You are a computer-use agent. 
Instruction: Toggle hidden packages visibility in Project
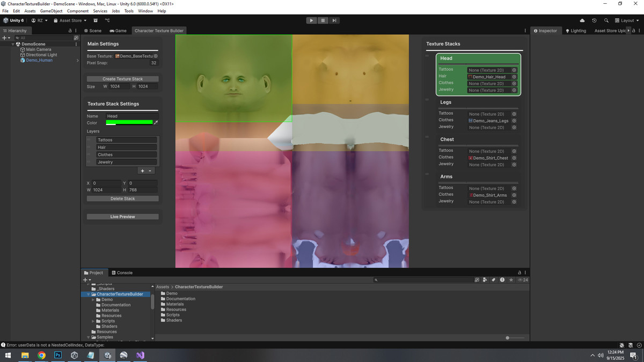(522, 280)
